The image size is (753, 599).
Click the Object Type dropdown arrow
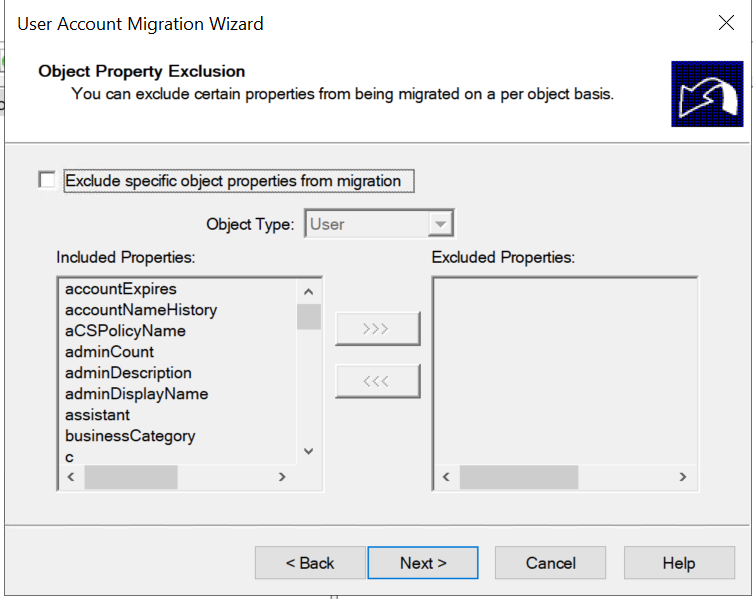pos(440,224)
